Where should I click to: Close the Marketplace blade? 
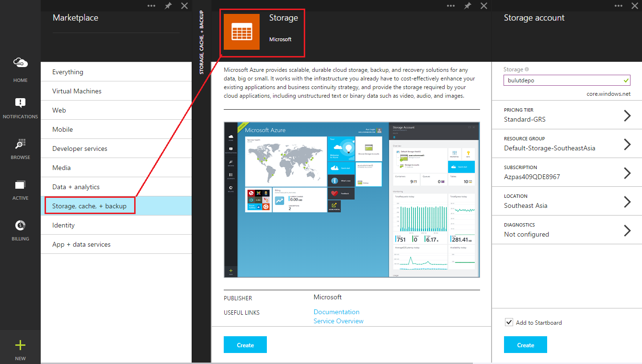[x=184, y=6]
